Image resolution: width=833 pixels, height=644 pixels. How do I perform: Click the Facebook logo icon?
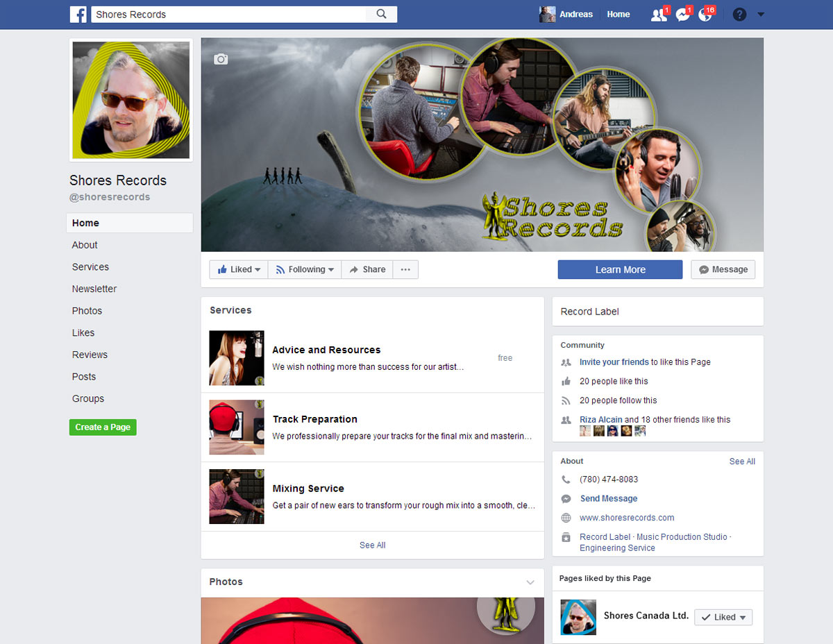(78, 14)
